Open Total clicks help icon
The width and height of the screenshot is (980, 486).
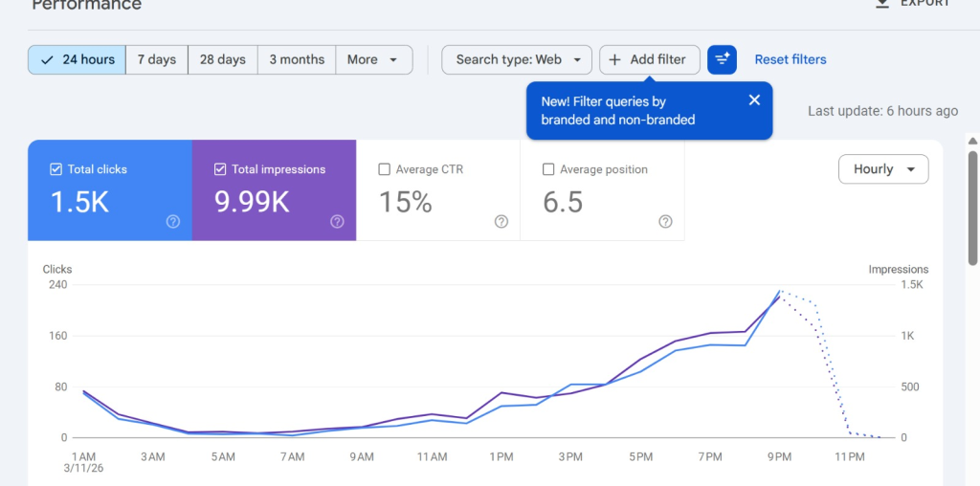173,221
